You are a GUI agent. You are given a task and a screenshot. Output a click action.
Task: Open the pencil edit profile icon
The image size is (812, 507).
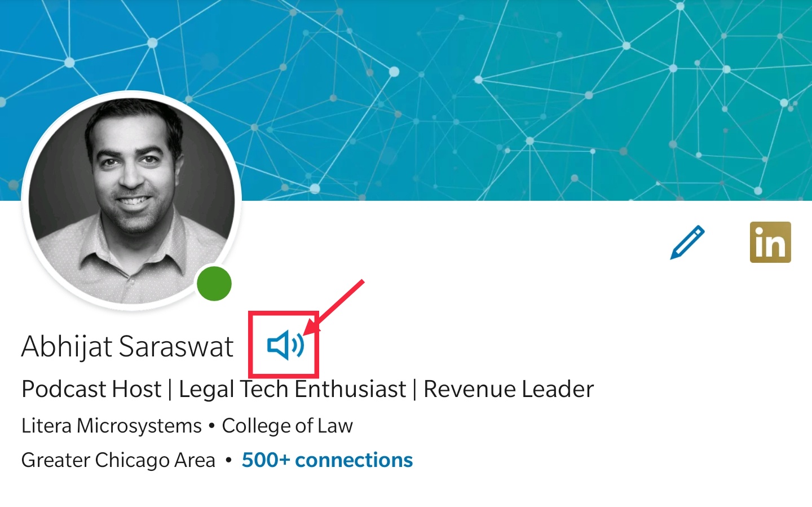(x=687, y=243)
